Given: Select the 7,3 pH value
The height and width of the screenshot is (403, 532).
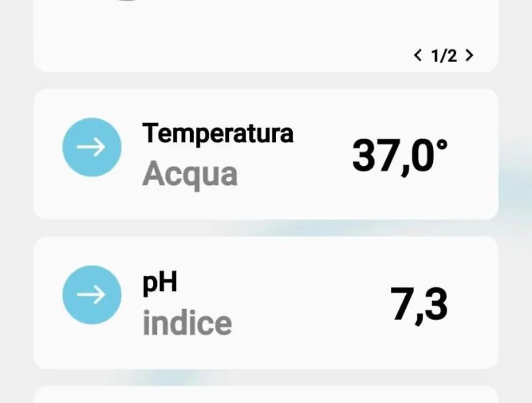Looking at the screenshot, I should [419, 305].
